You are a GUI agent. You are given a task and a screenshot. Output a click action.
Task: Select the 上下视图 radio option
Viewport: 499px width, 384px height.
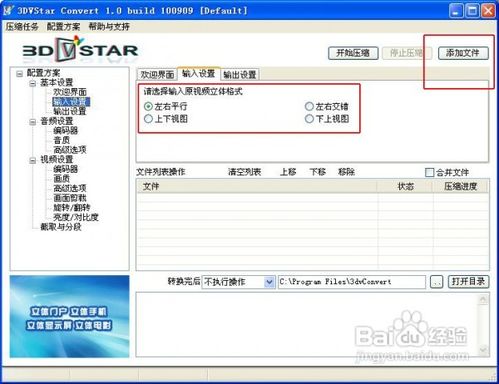click(148, 119)
